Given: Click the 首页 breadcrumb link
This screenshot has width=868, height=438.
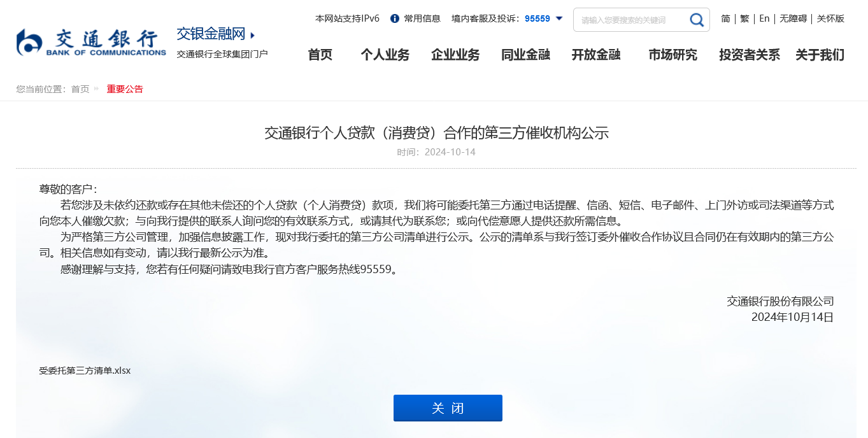Looking at the screenshot, I should pyautogui.click(x=80, y=89).
